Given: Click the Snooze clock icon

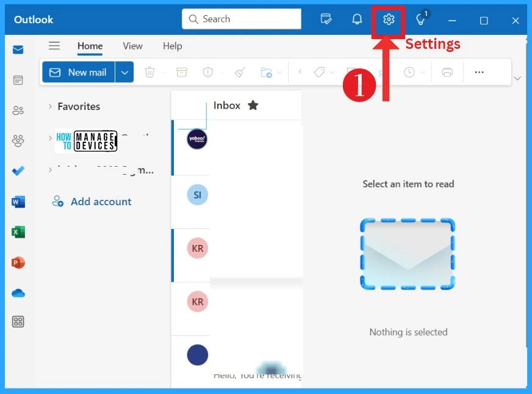Looking at the screenshot, I should (409, 72).
